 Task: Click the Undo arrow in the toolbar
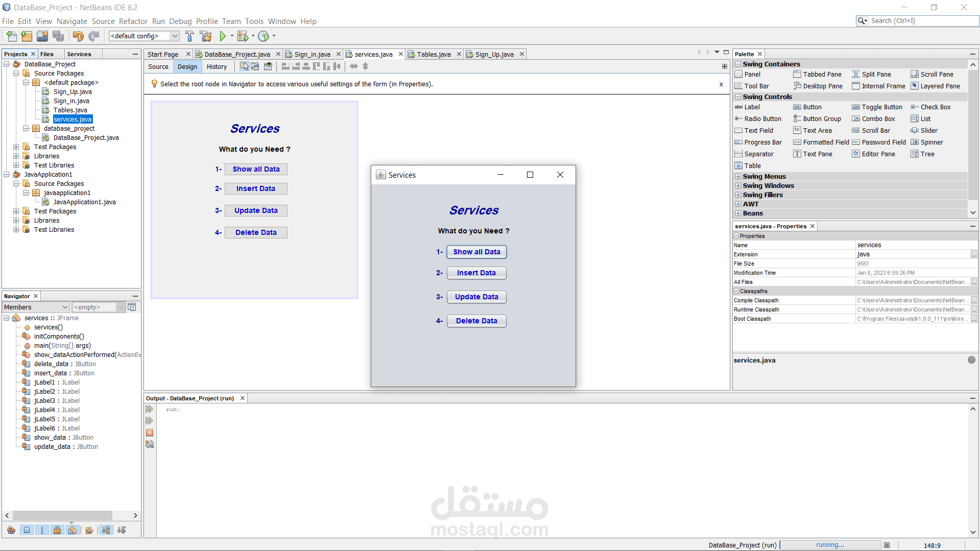pyautogui.click(x=78, y=36)
